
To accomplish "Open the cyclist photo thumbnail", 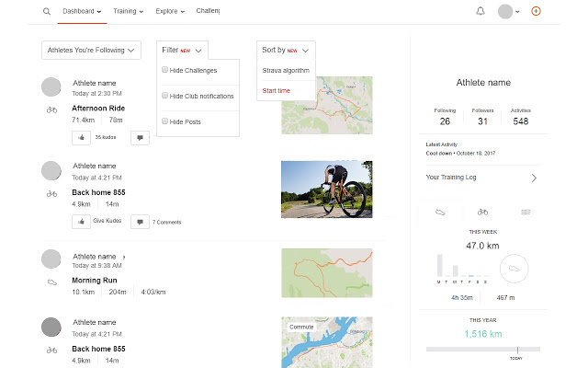I will click(x=327, y=190).
